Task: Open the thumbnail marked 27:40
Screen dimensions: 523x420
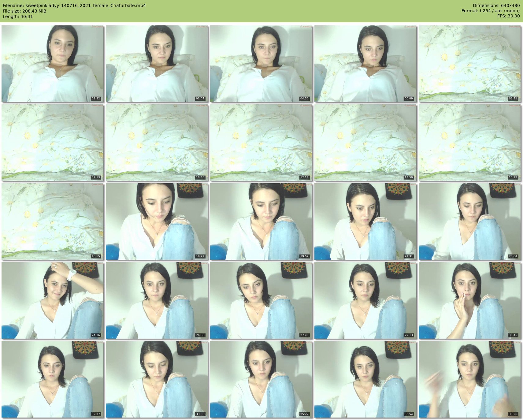Action: click(261, 300)
